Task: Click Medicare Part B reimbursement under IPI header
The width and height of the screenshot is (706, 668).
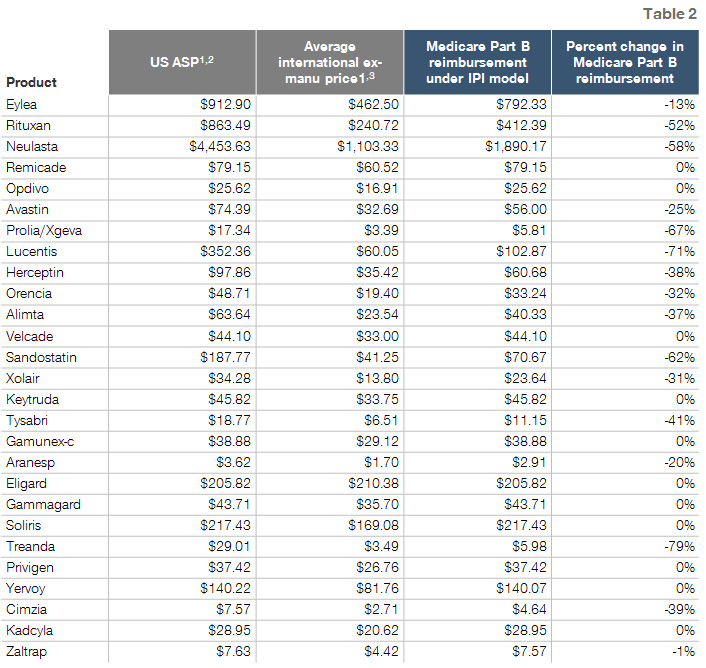Action: click(477, 62)
